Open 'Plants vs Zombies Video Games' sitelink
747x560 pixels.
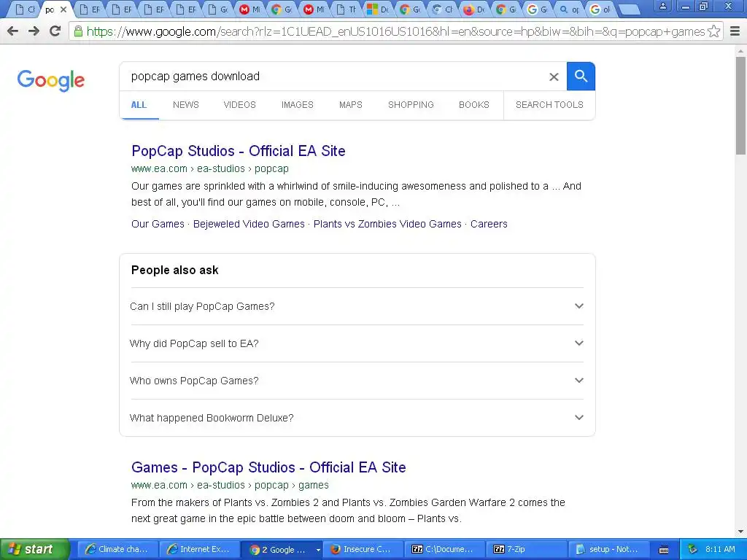point(387,224)
